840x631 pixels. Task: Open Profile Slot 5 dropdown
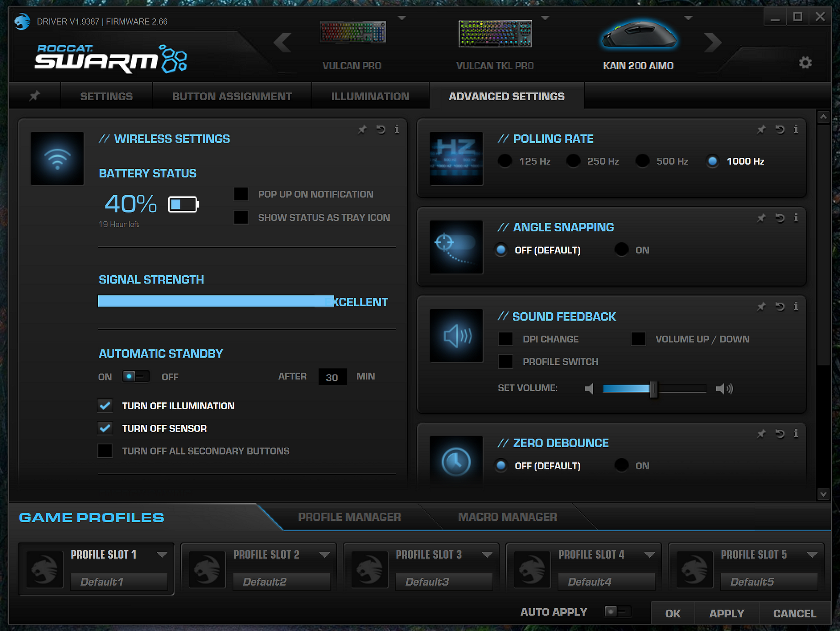pos(812,555)
